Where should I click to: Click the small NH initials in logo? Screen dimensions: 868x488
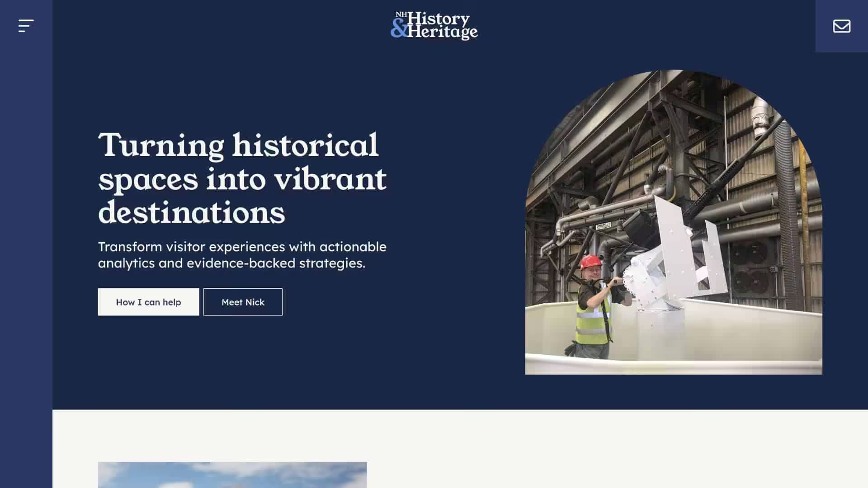point(401,15)
